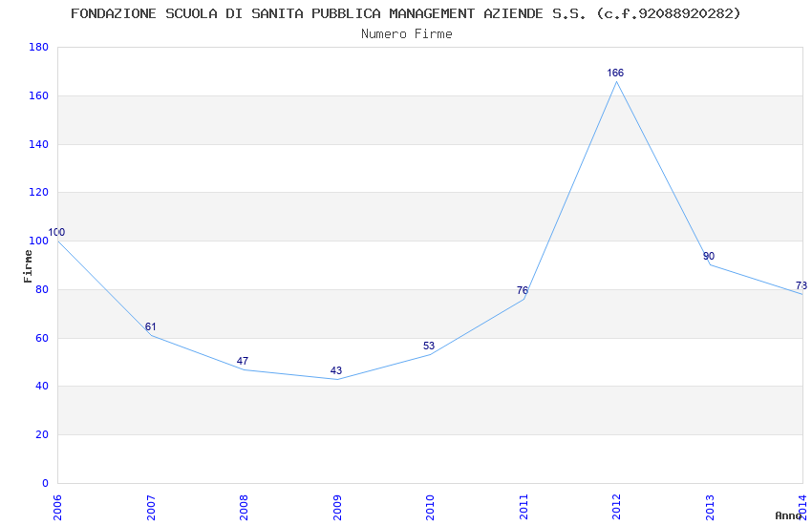Click the y-axis value 160
This screenshot has width=812, height=525.
click(39, 95)
